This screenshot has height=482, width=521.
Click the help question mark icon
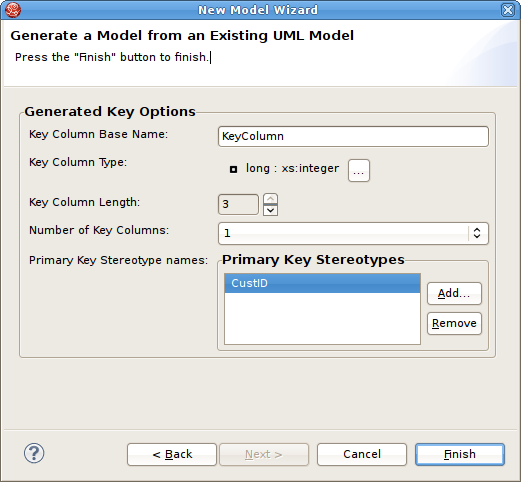point(34,453)
